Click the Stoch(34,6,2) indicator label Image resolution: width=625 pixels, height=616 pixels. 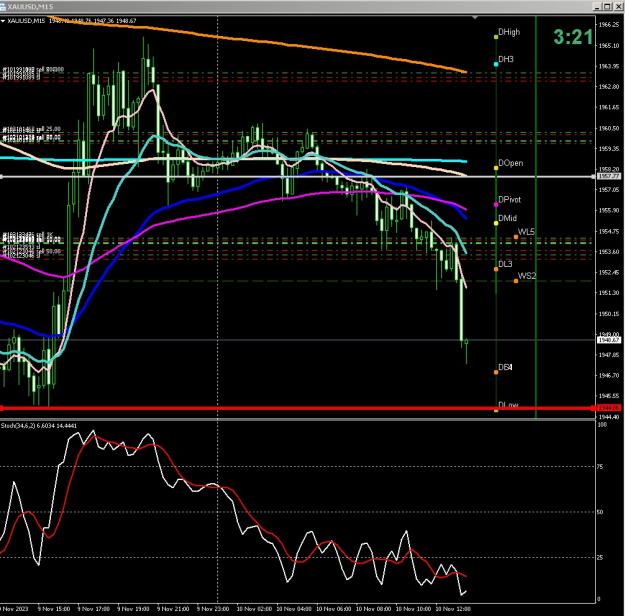click(x=39, y=425)
